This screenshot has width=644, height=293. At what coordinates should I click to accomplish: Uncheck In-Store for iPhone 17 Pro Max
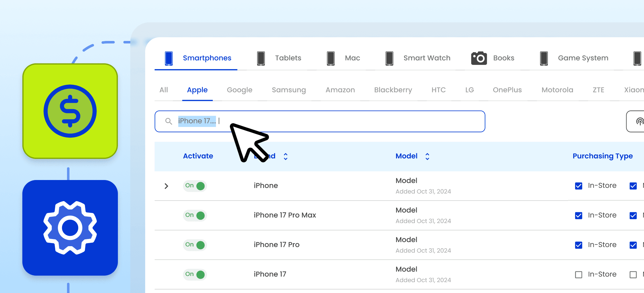pyautogui.click(x=579, y=215)
